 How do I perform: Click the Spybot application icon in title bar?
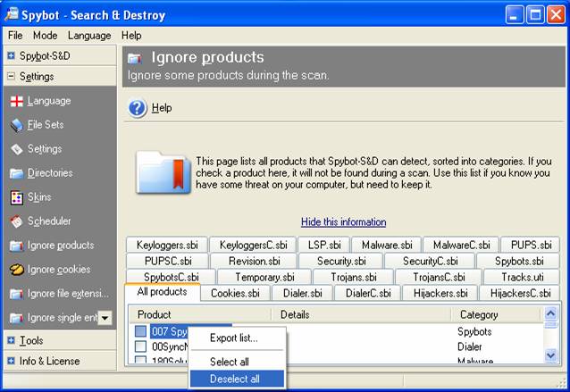coord(12,14)
